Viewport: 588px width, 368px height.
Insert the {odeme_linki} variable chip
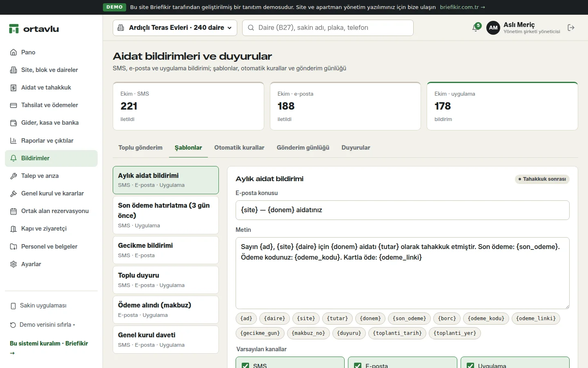[536, 319]
